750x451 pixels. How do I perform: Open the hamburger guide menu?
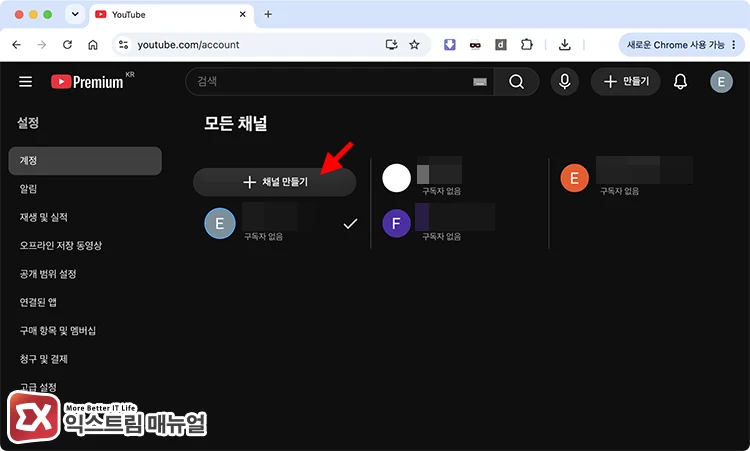coord(26,82)
